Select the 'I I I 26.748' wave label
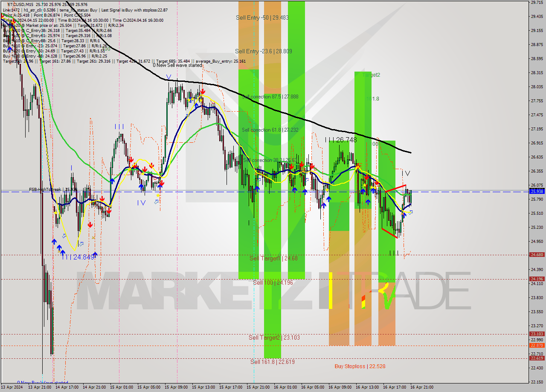The image size is (546, 392). click(x=340, y=140)
